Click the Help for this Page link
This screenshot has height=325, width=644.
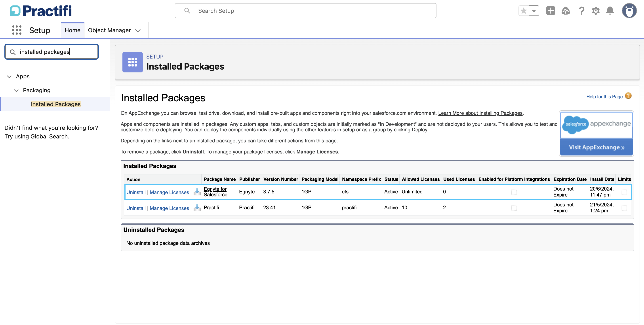pyautogui.click(x=604, y=97)
